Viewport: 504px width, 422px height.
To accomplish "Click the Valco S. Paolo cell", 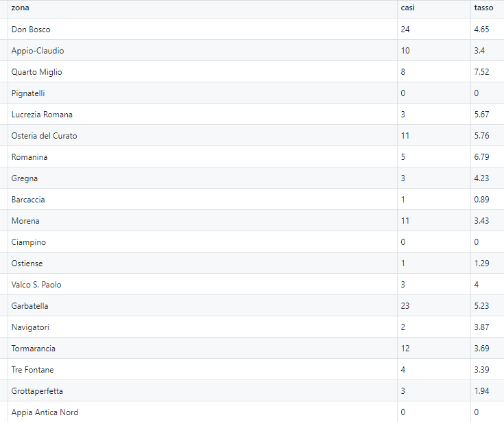I will pyautogui.click(x=202, y=284).
